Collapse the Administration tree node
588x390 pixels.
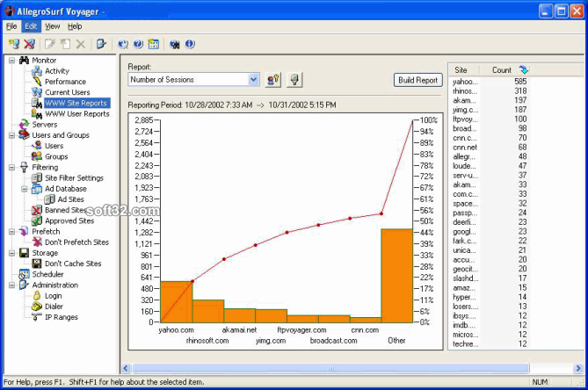tap(12, 285)
